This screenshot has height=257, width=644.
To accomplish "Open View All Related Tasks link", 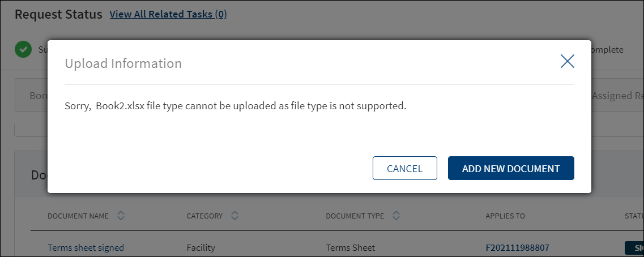I will pyautogui.click(x=168, y=14).
